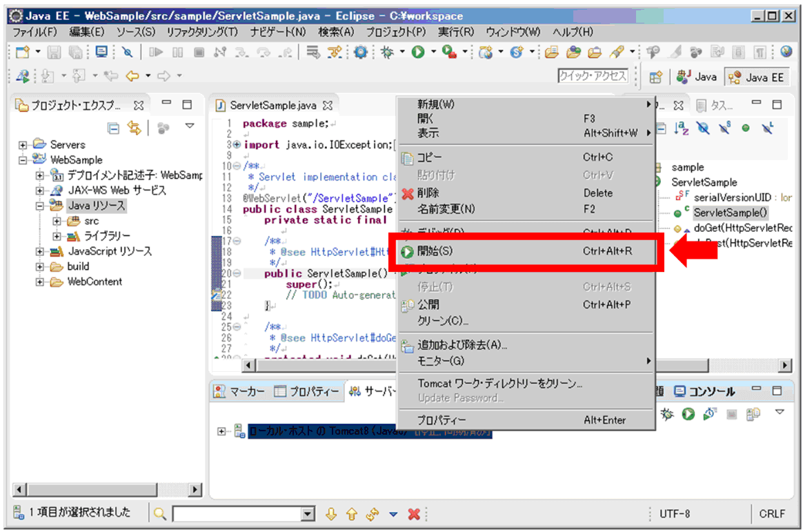Click the sort alphabetically icon in Outline
Screen dimensions: 803x532
pos(682,128)
